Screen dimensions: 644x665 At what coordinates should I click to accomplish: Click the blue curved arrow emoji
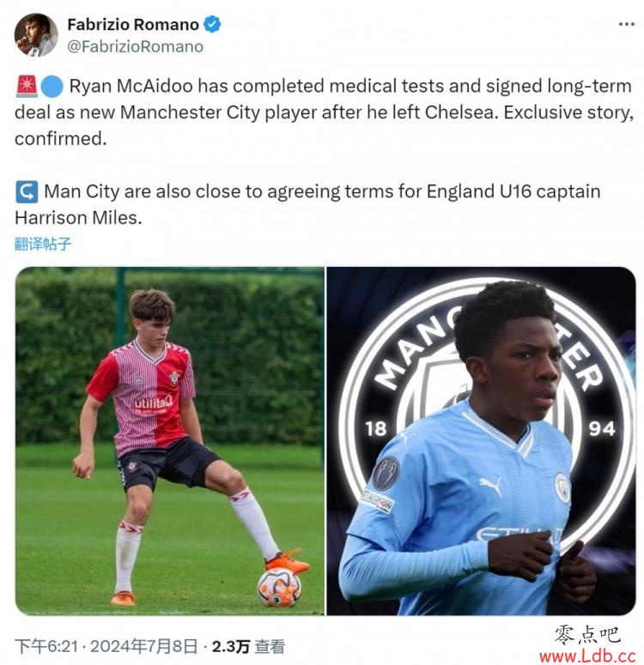[x=27, y=191]
